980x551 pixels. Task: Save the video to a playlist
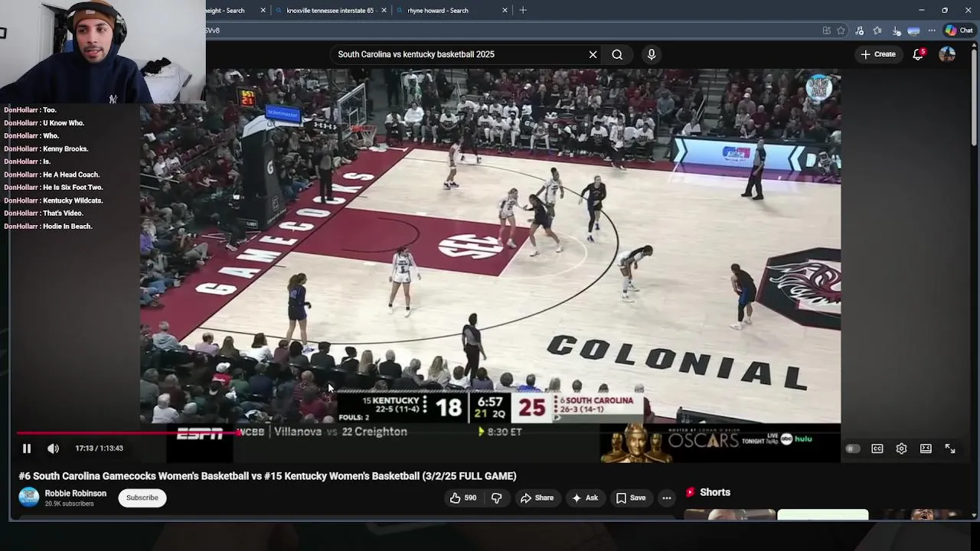pyautogui.click(x=631, y=497)
